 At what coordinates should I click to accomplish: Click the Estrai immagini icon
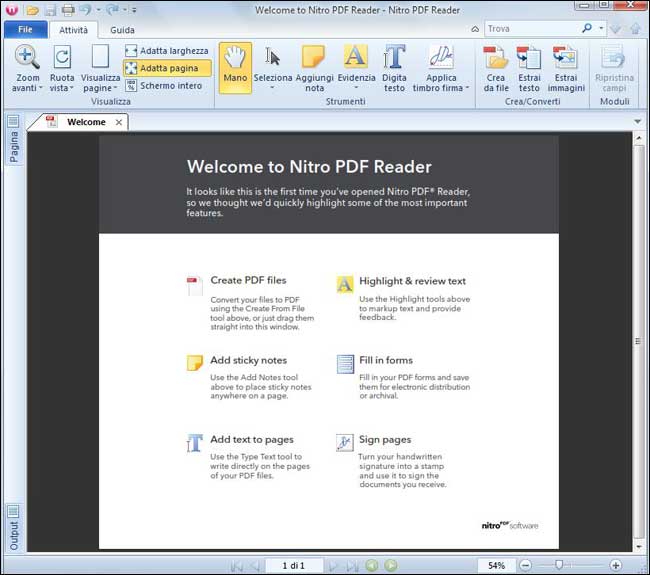click(x=566, y=67)
